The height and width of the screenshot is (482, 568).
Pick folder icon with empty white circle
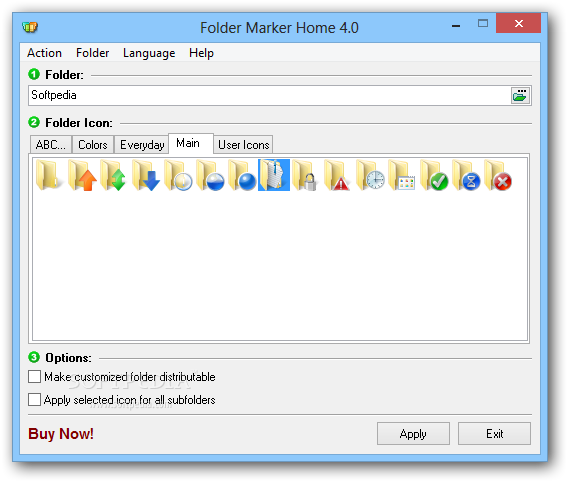point(178,175)
